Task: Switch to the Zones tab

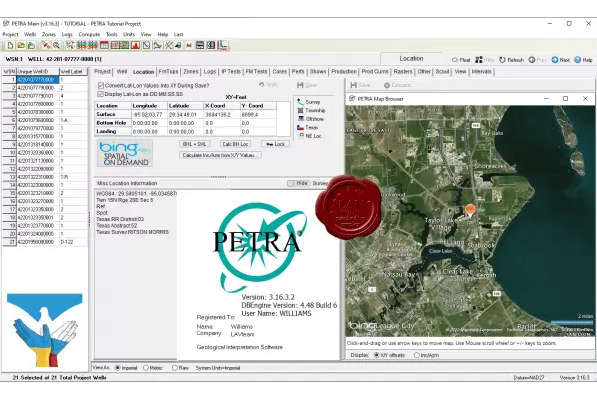Action: coord(191,72)
